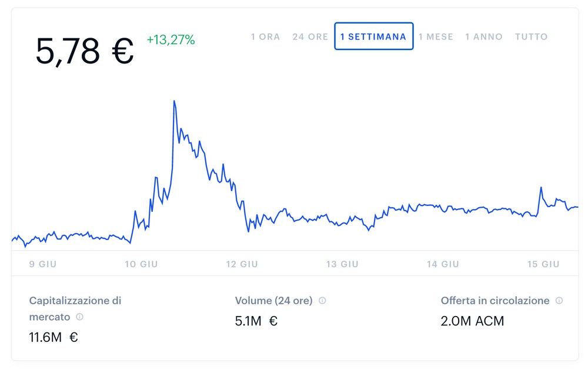Click the 13 GIU date label
588x369 pixels.
(342, 264)
